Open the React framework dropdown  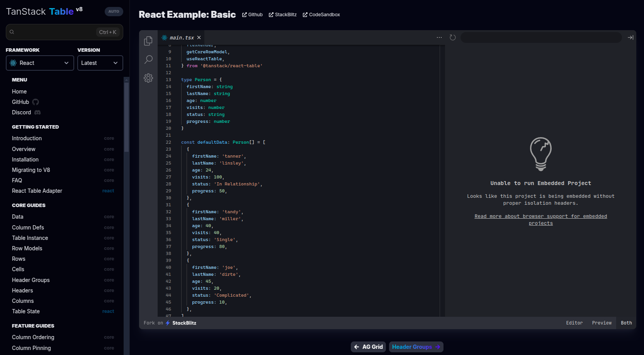(40, 63)
